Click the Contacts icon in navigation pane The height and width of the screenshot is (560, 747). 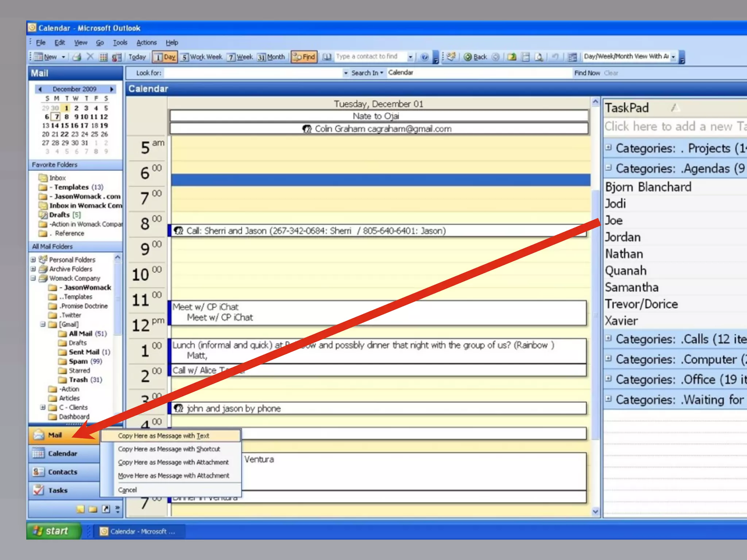pos(39,472)
